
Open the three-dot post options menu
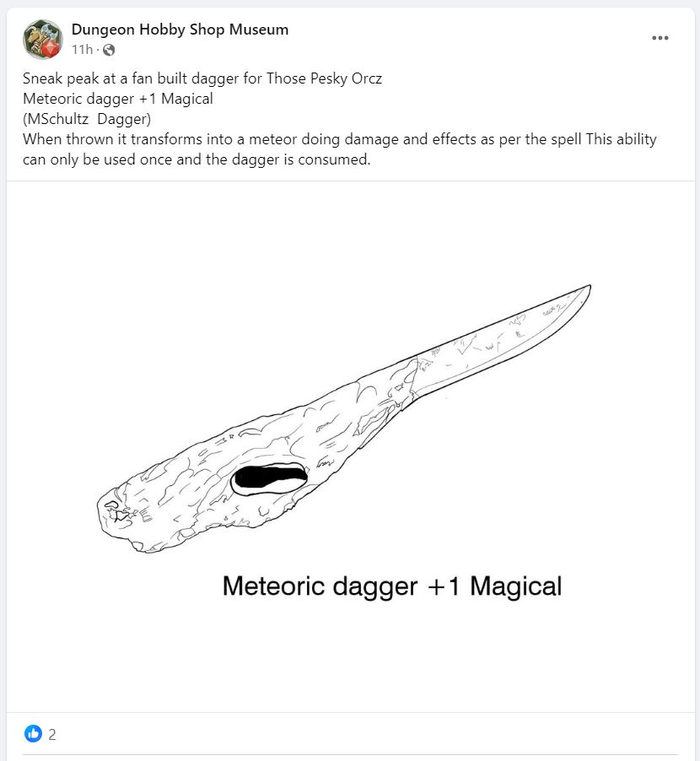[x=660, y=38]
